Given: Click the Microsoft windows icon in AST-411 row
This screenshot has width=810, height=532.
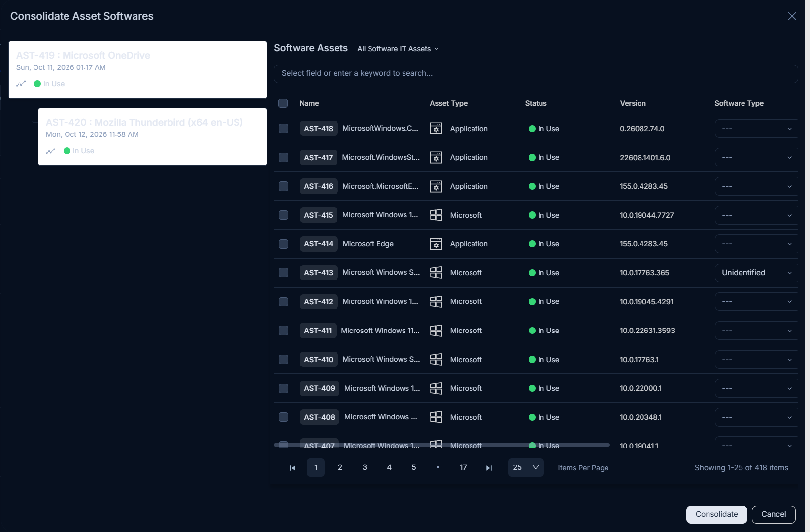Looking at the screenshot, I should [436, 331].
